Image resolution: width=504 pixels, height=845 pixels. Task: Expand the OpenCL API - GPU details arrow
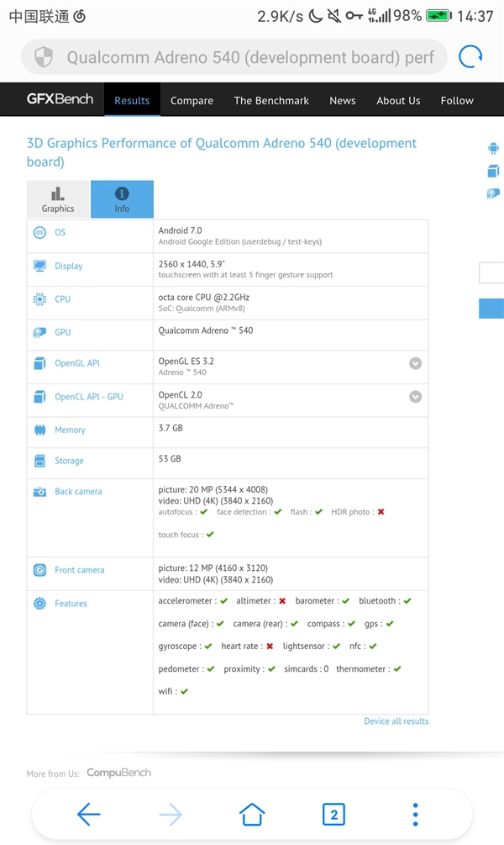click(415, 397)
